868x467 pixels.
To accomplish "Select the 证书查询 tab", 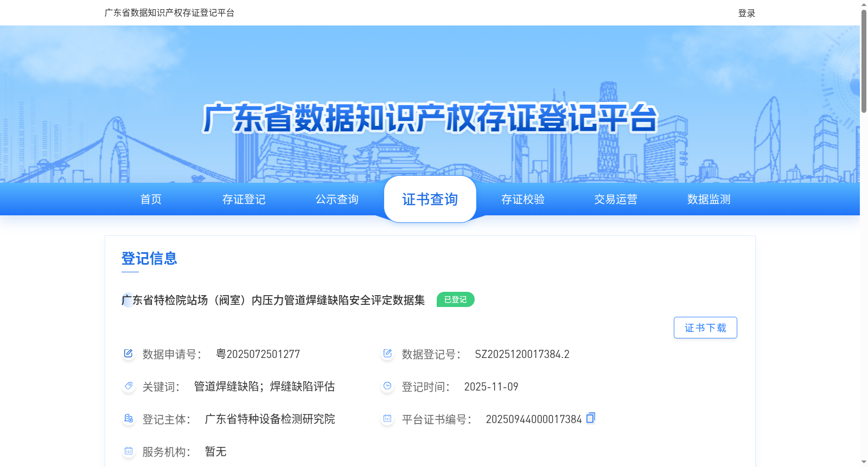I will (430, 199).
